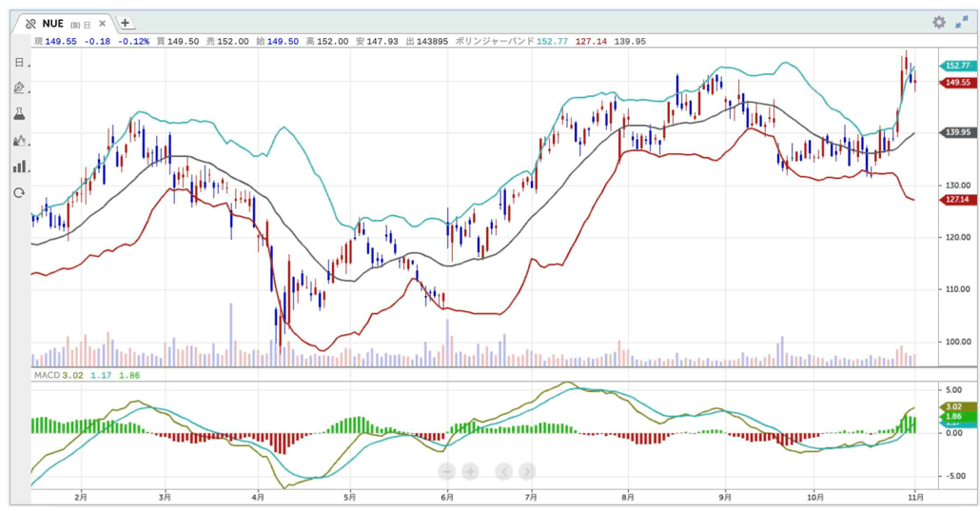Click the bar chart icon in the left toolbar

(x=19, y=167)
